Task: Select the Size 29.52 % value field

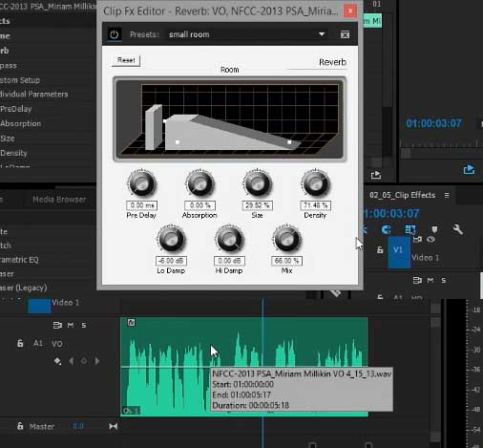Action: click(258, 205)
